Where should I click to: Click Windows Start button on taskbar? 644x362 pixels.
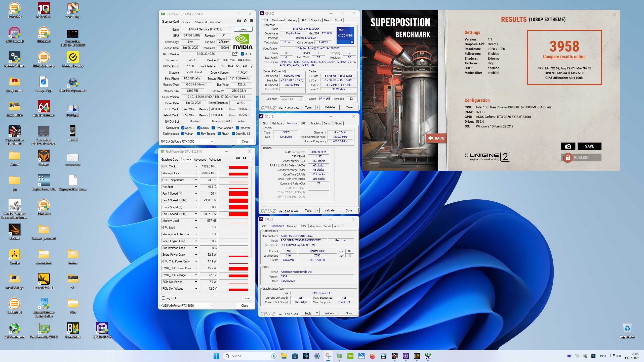[216, 356]
